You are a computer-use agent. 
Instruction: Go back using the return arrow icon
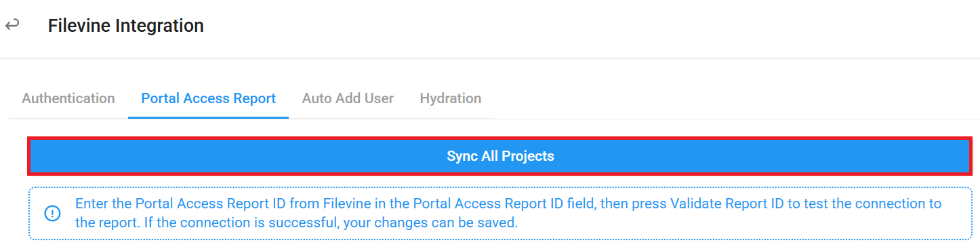12,26
